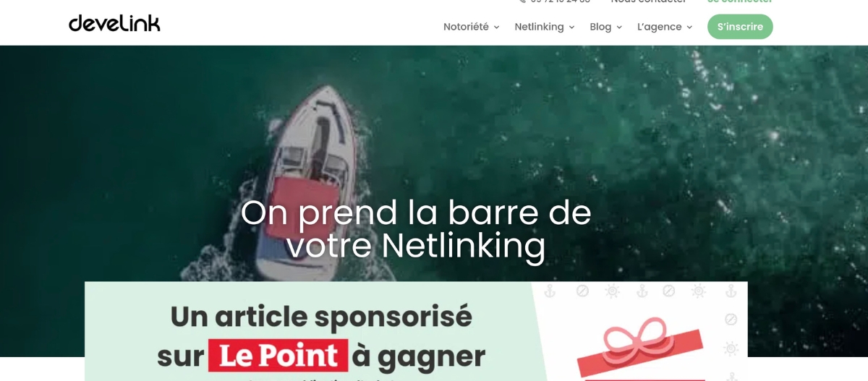Click the first compass icon next to anchor
The width and height of the screenshot is (868, 381).
click(582, 291)
